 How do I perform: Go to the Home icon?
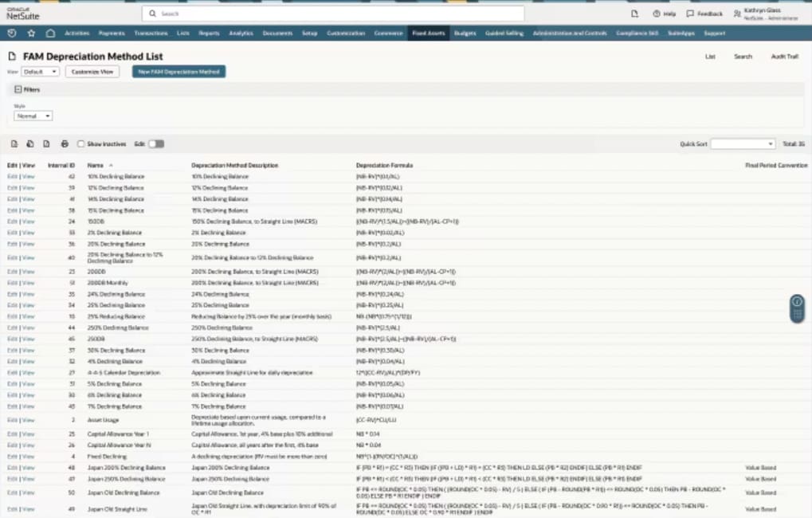[x=50, y=33]
